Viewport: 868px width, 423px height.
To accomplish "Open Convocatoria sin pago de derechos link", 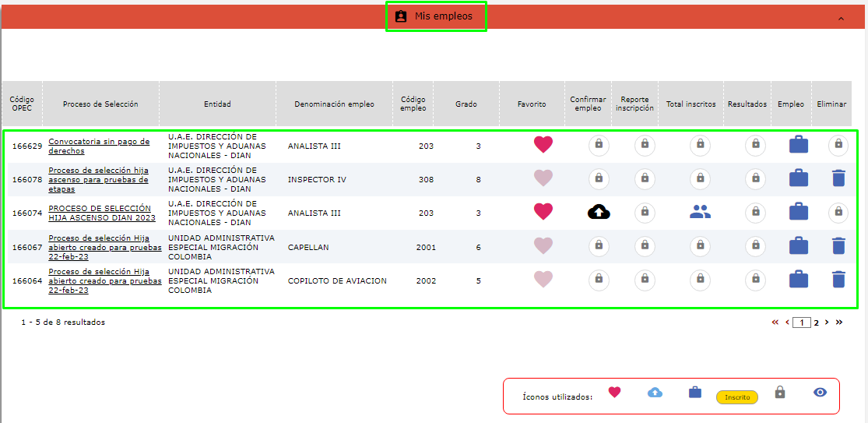I will click(x=99, y=146).
